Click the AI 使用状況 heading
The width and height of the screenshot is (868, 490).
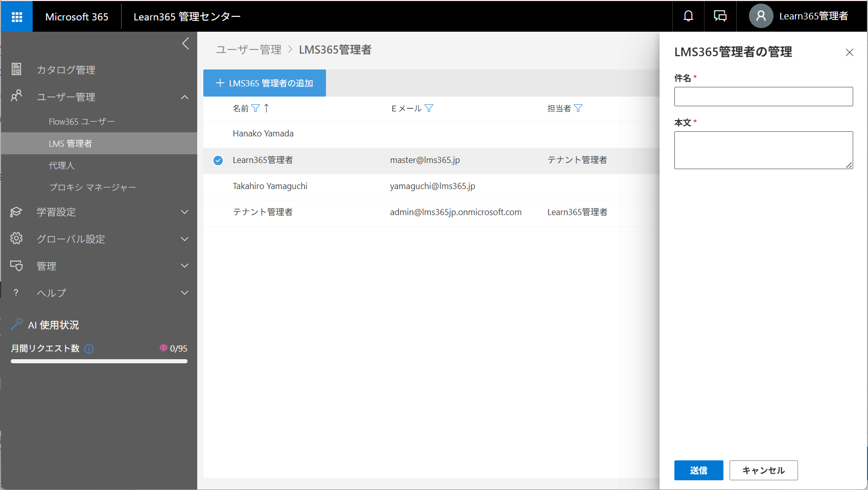(x=53, y=325)
